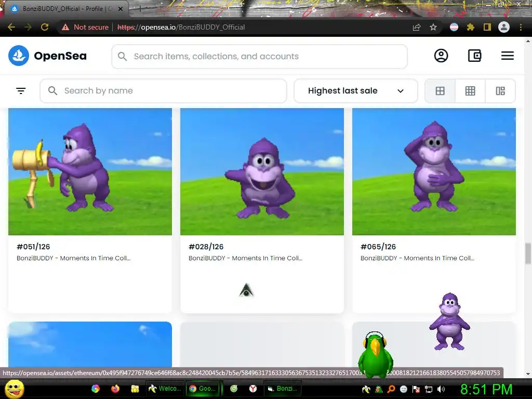Screen dimensions: 532x399
Task: Toggle the browser side panel
Action: pyautogui.click(x=487, y=27)
